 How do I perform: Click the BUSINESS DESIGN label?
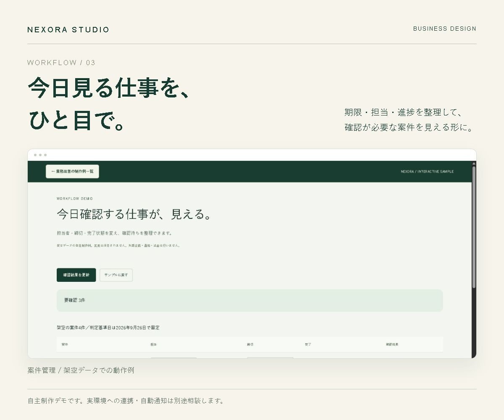pyautogui.click(x=445, y=29)
